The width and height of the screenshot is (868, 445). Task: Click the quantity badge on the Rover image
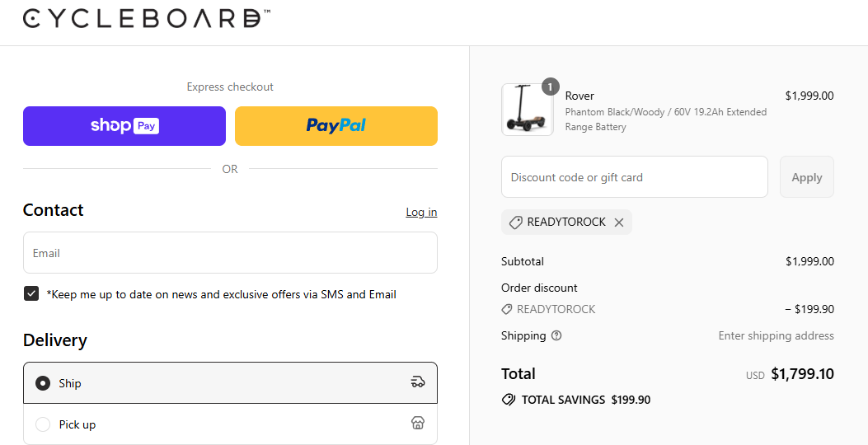(x=551, y=87)
